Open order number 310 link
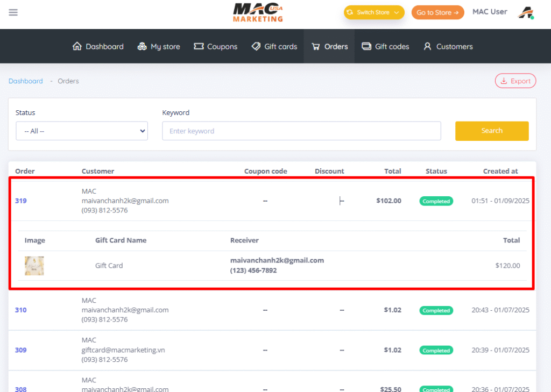Viewport: 551px width, 392px height. [x=20, y=310]
